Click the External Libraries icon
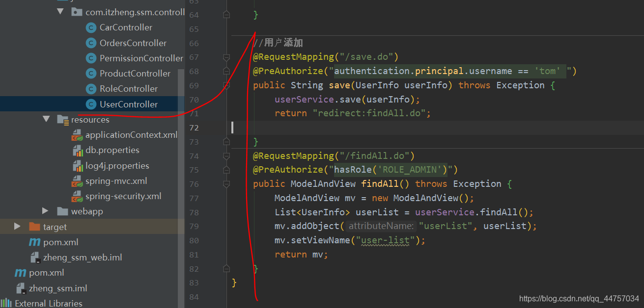Viewport: 644px width, 308px height. [x=6, y=303]
